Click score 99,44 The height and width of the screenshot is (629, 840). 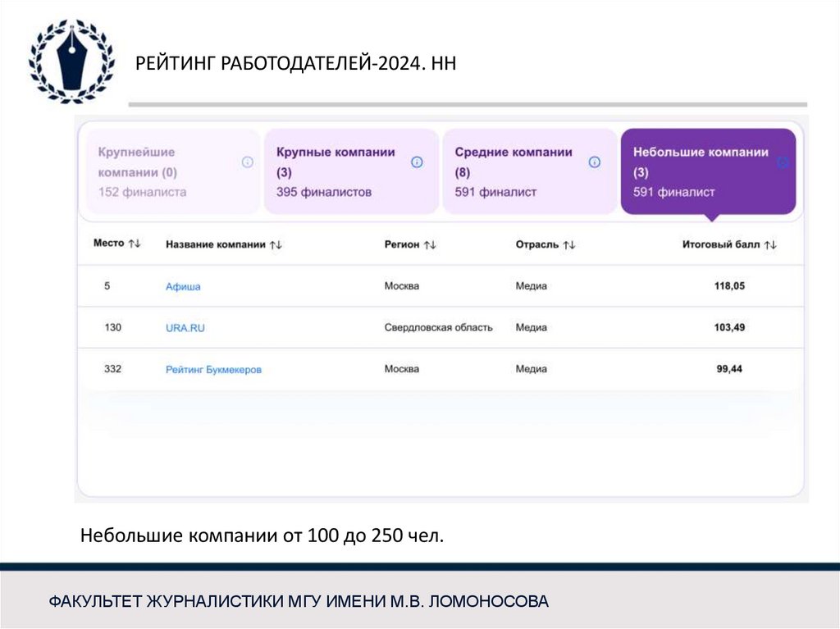tap(729, 368)
